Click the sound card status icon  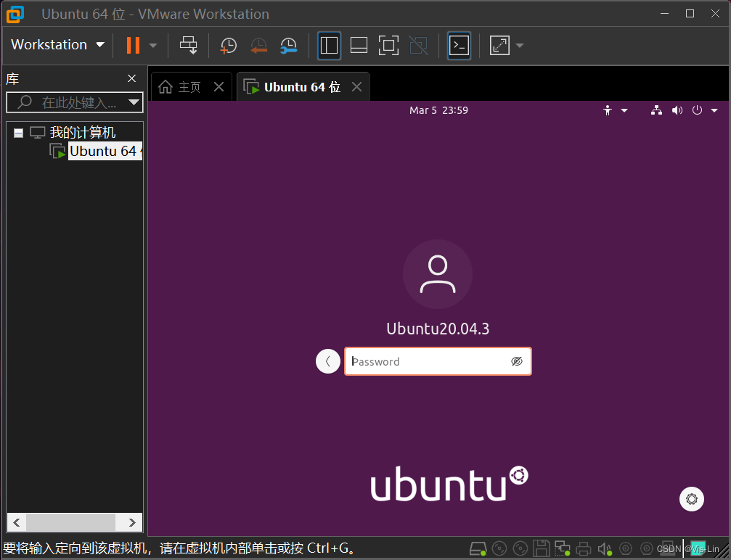pyautogui.click(x=604, y=549)
